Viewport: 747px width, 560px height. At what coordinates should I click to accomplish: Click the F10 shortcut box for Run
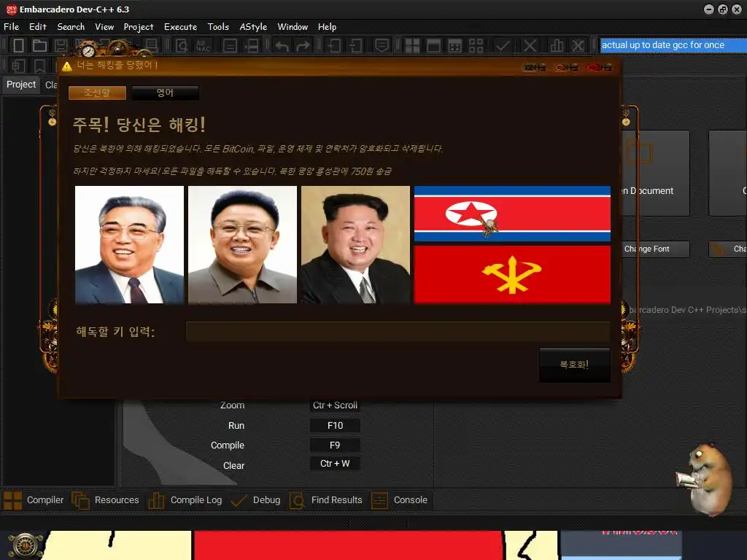tap(335, 425)
